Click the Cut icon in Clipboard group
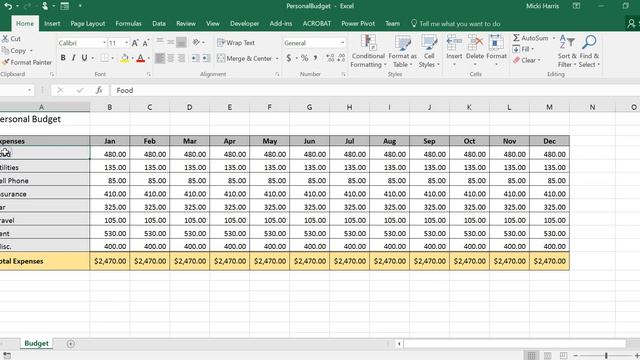Image resolution: width=640 pixels, height=360 pixels. 5,38
